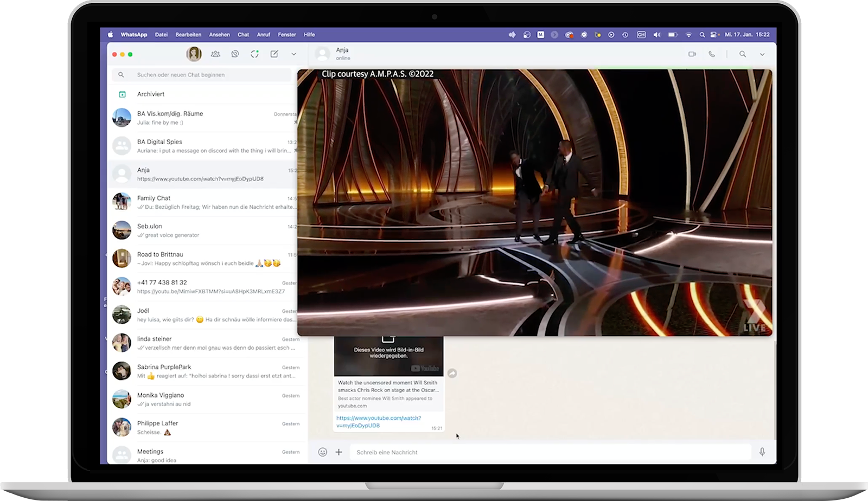Image resolution: width=868 pixels, height=501 pixels.
Task: Search within the Anja conversation
Action: tap(743, 54)
